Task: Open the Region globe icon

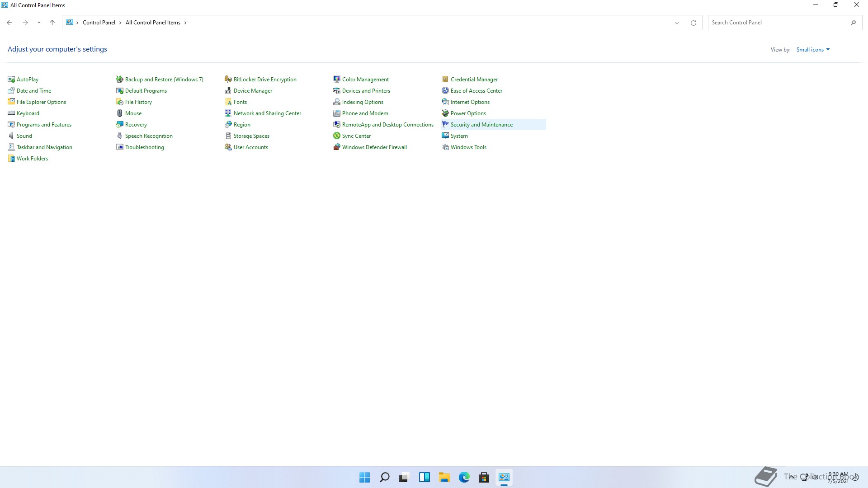Action: 228,125
